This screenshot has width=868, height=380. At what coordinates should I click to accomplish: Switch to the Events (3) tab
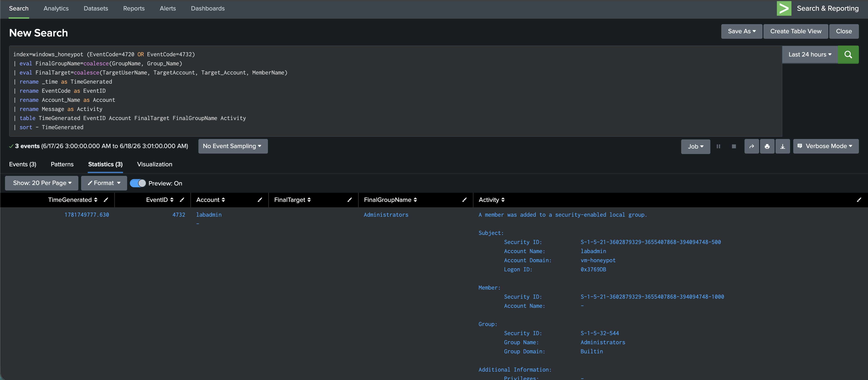click(23, 164)
